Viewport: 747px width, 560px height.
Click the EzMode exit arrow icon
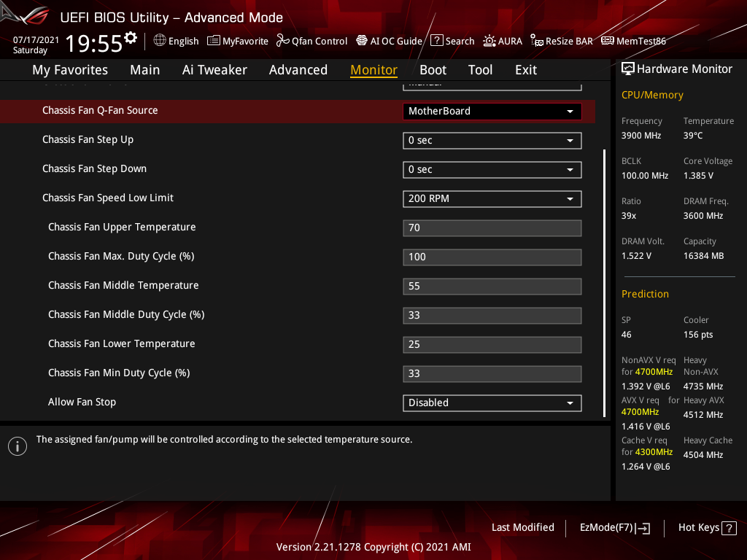[x=643, y=528]
